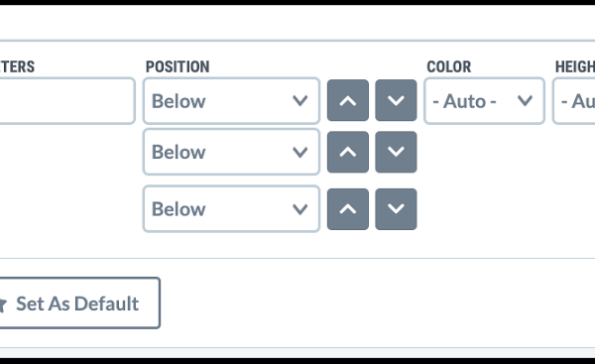Move the first row up with its up-arrow button

pyautogui.click(x=348, y=100)
